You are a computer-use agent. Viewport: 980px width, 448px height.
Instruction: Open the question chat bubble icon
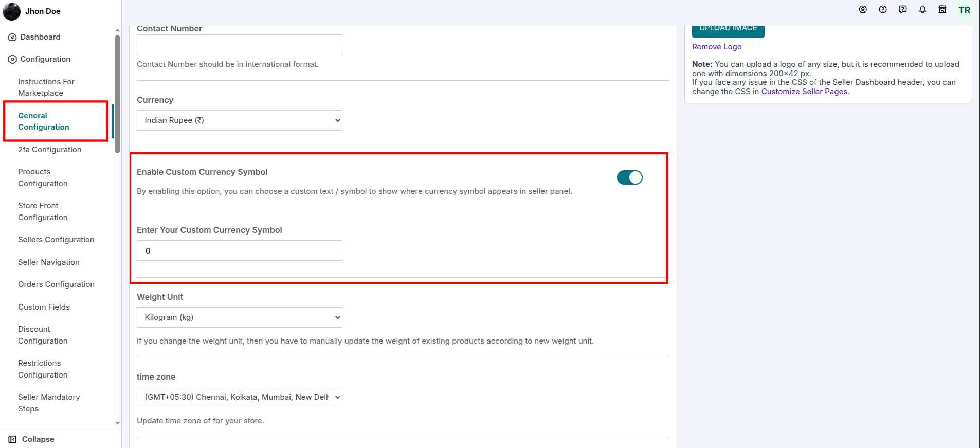point(903,10)
